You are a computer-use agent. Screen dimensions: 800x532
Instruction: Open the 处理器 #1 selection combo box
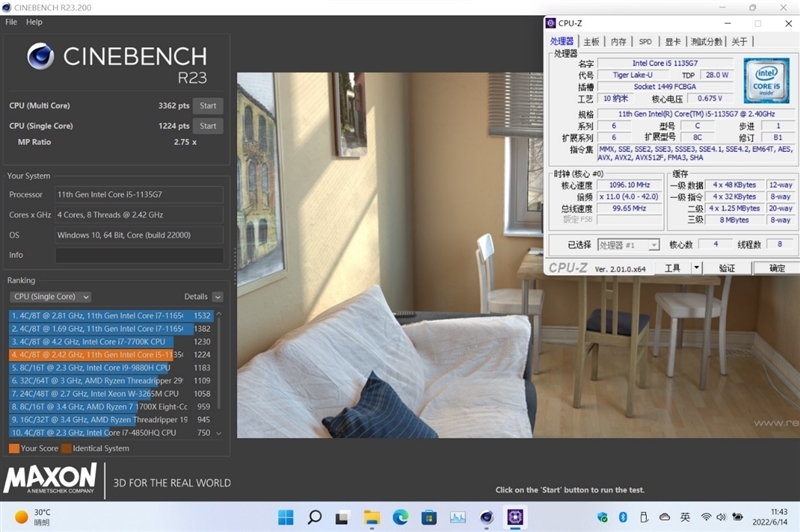[x=628, y=245]
